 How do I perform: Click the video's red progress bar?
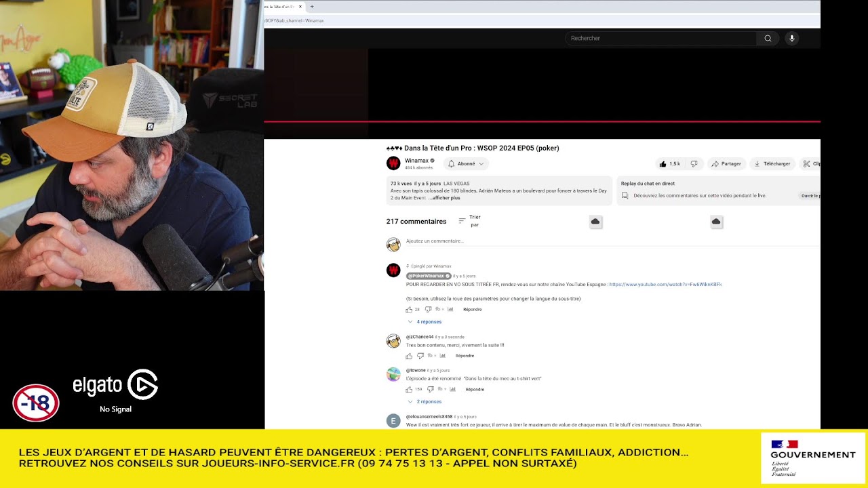[x=542, y=121]
